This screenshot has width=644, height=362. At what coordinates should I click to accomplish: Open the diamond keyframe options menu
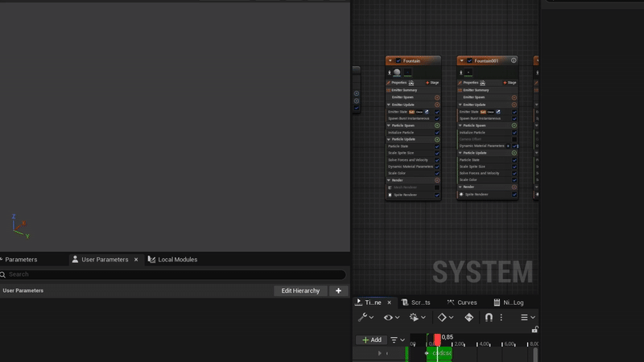coord(445,317)
